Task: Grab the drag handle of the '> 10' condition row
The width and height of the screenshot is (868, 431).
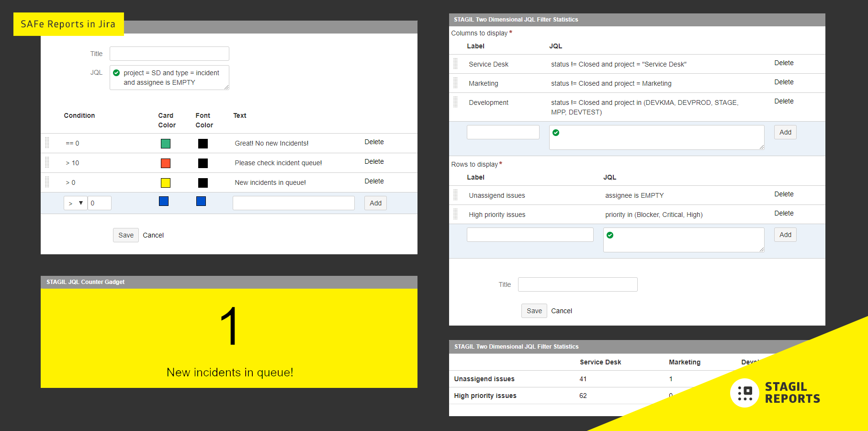Action: [47, 162]
